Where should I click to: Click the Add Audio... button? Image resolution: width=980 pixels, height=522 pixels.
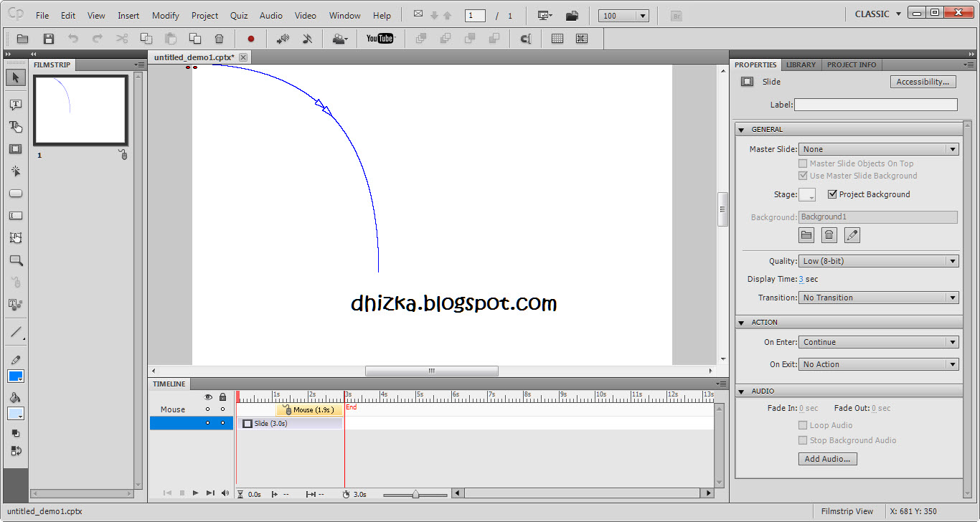[827, 459]
